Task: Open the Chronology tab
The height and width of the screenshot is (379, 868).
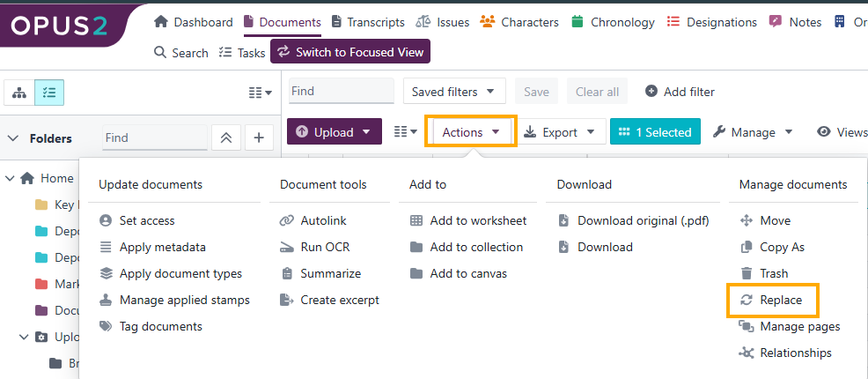Action: pos(613,22)
